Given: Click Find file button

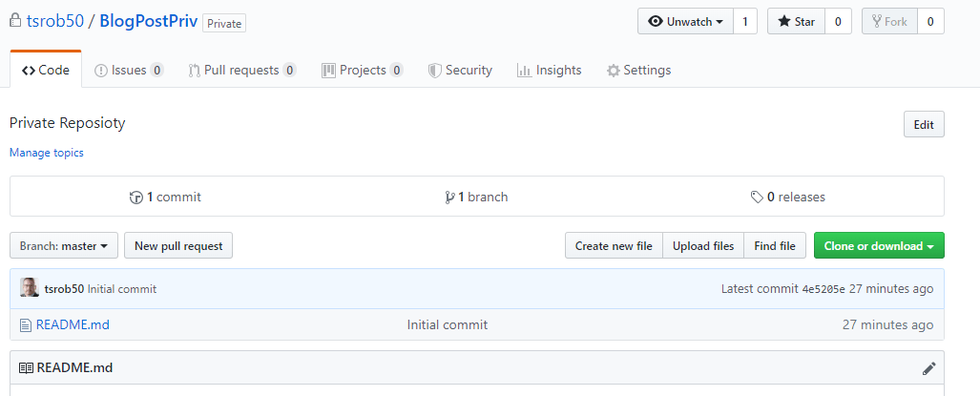Looking at the screenshot, I should pos(775,246).
